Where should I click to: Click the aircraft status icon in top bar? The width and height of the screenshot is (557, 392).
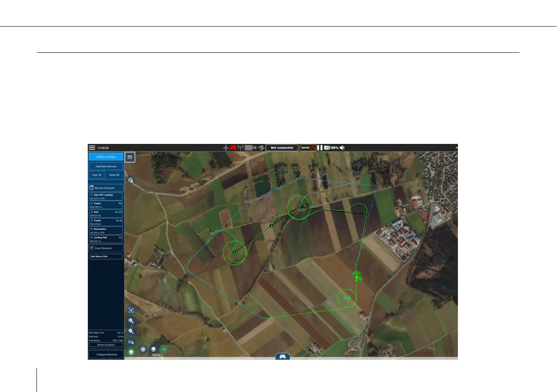click(225, 148)
